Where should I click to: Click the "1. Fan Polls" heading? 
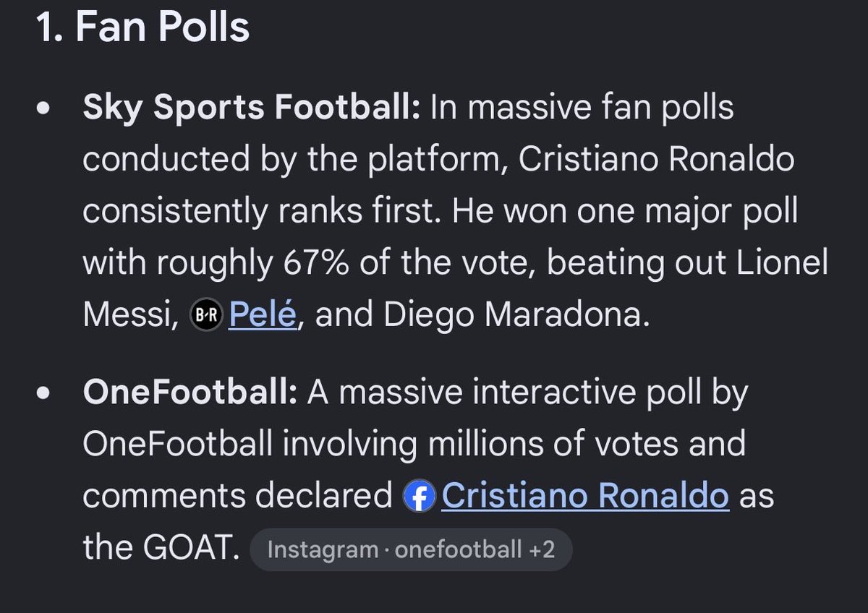click(142, 27)
